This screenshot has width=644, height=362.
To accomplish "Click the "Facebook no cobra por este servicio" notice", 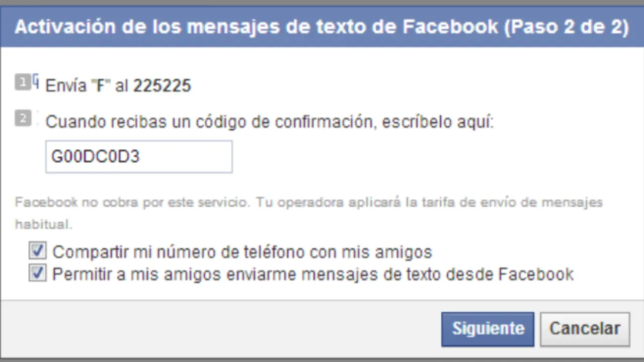I will (x=132, y=203).
